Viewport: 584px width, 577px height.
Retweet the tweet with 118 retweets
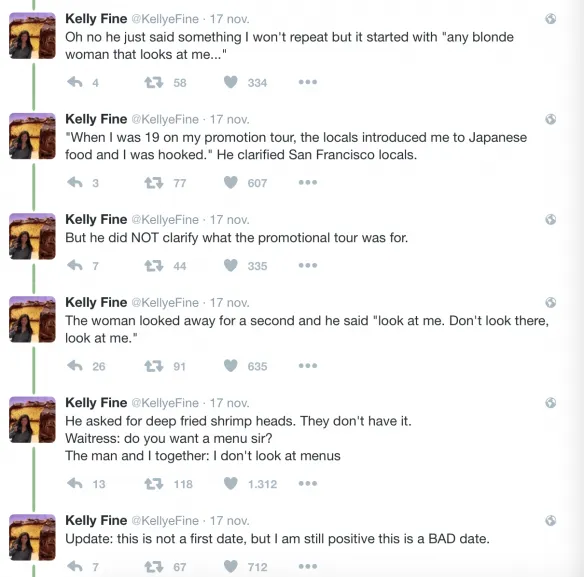click(154, 484)
